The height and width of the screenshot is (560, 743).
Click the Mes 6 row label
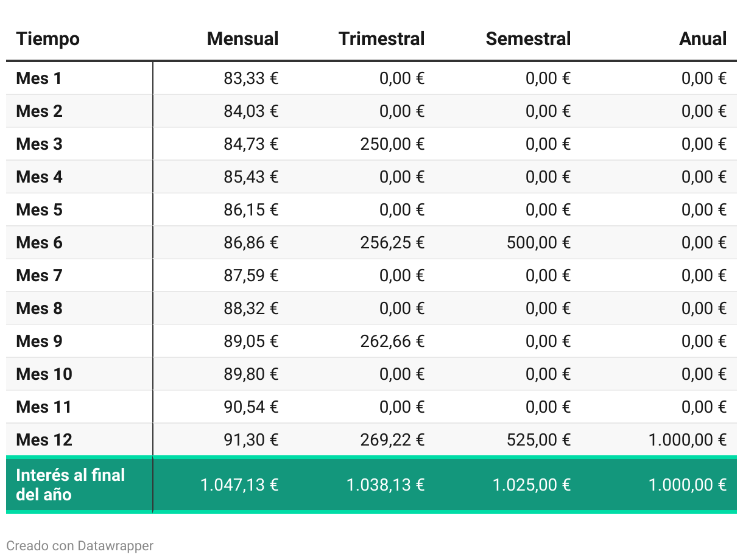[39, 242]
